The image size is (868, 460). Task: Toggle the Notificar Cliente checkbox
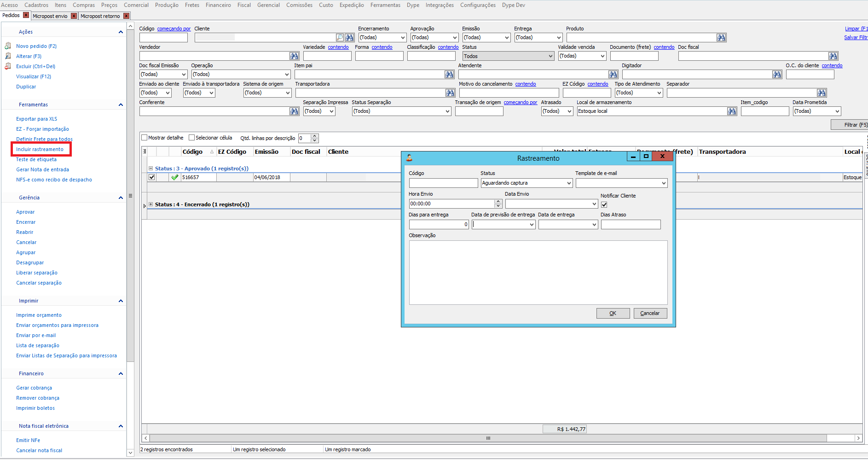coord(604,204)
